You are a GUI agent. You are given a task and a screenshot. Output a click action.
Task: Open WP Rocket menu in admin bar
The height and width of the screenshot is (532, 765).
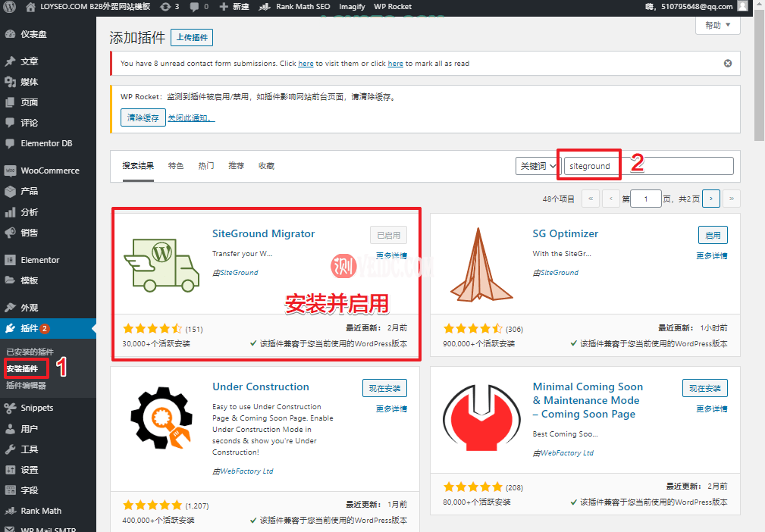(x=393, y=6)
